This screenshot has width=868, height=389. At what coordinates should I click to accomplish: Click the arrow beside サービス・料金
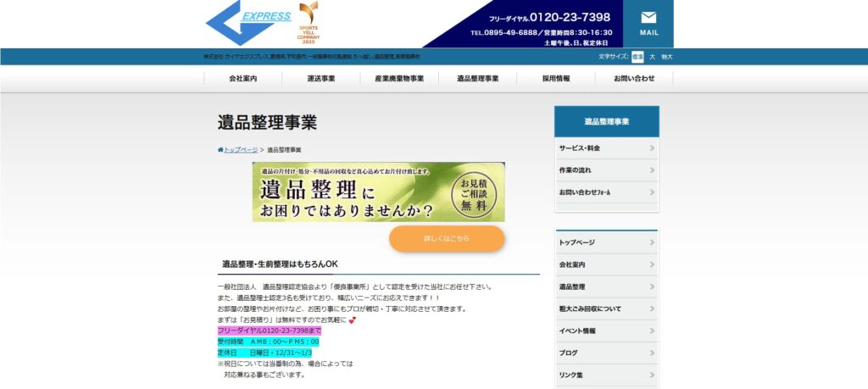[652, 148]
